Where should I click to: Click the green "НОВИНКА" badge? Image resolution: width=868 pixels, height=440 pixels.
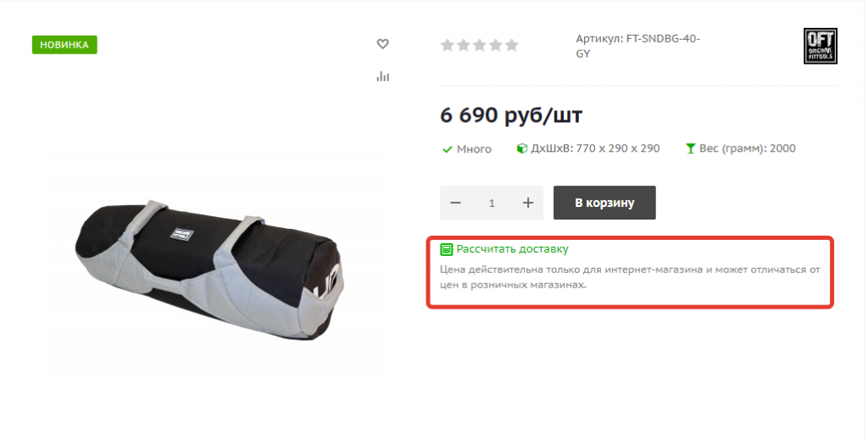pos(64,45)
